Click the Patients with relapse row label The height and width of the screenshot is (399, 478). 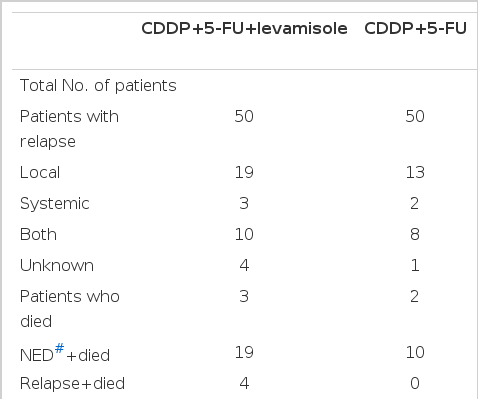tap(69, 129)
